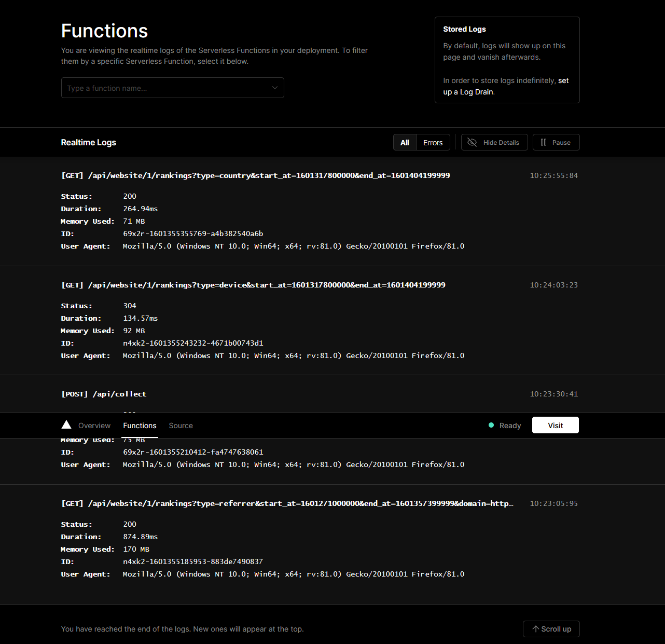Click the Pause button
This screenshot has width=665, height=644.
tap(556, 142)
